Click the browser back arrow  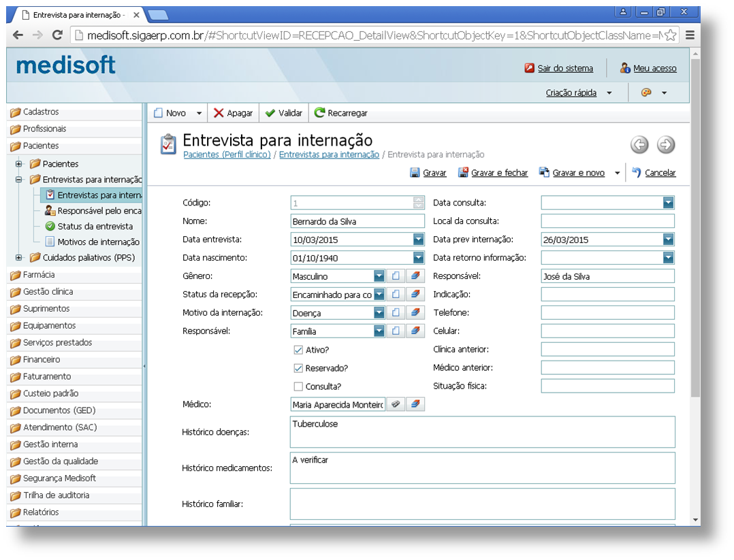18,35
